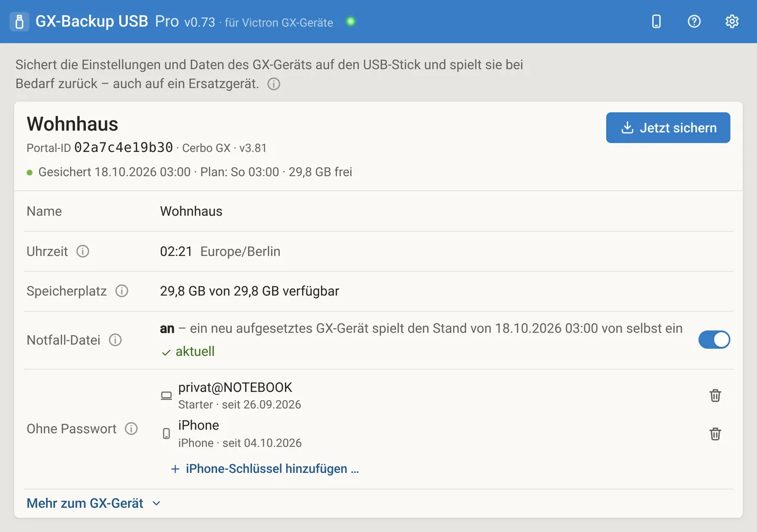Click iPhone-Schlüssel hinzufügen link
Viewport: 757px width, 532px height.
(264, 469)
